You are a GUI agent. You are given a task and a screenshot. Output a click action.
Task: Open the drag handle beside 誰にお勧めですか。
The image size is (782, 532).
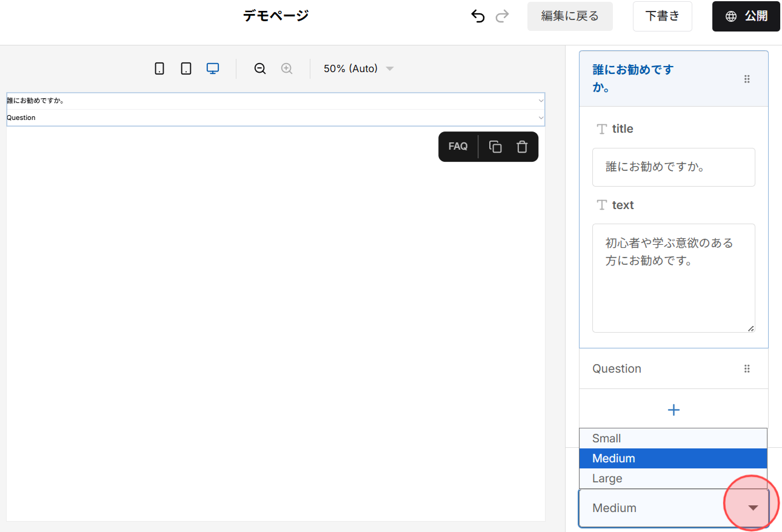pos(747,79)
